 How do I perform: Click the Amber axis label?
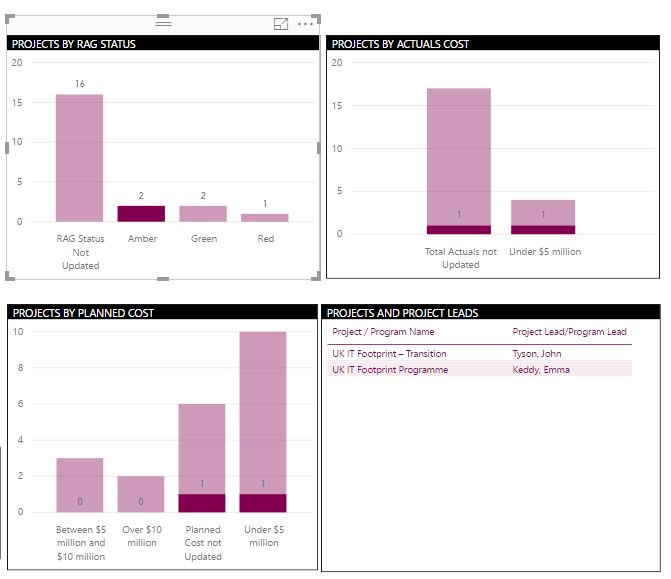pyautogui.click(x=142, y=238)
